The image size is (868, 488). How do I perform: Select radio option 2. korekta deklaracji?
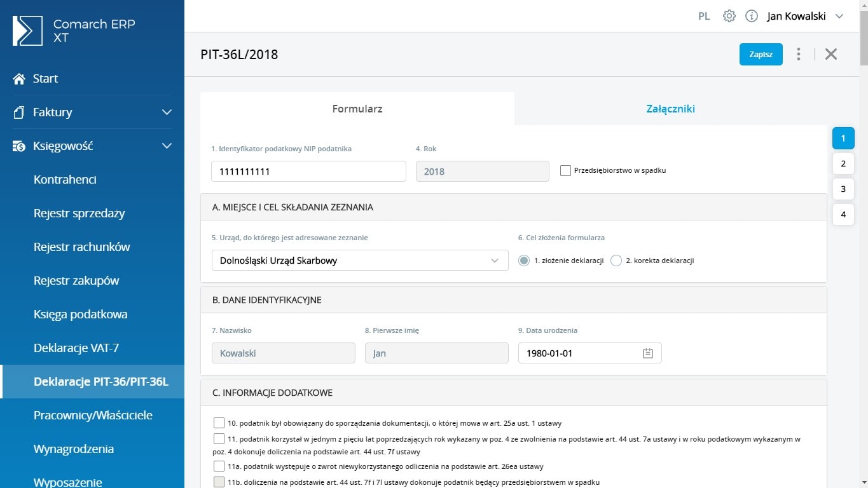pyautogui.click(x=616, y=261)
